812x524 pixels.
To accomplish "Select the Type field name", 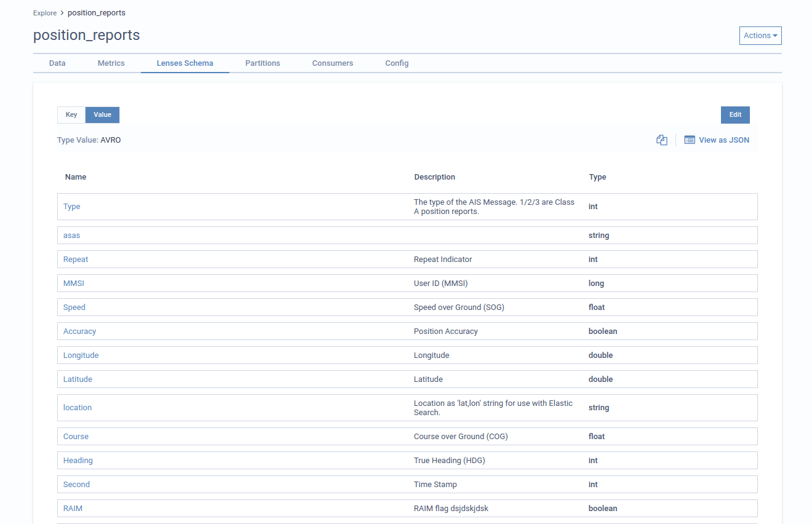I will [x=72, y=207].
